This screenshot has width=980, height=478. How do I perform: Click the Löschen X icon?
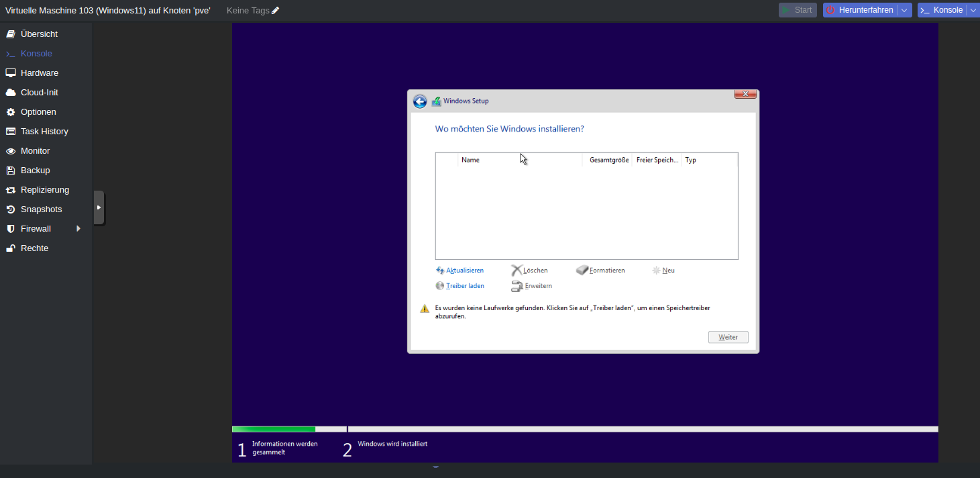click(x=516, y=271)
